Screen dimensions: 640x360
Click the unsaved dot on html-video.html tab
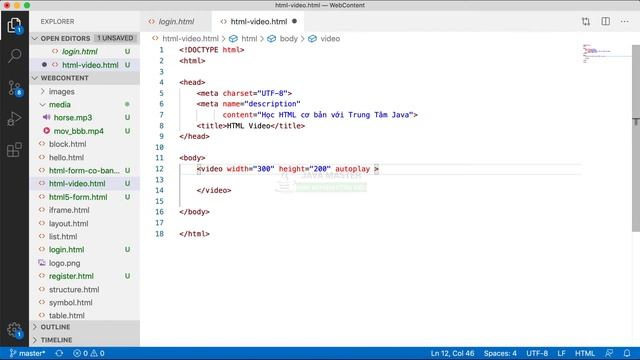[294, 21]
